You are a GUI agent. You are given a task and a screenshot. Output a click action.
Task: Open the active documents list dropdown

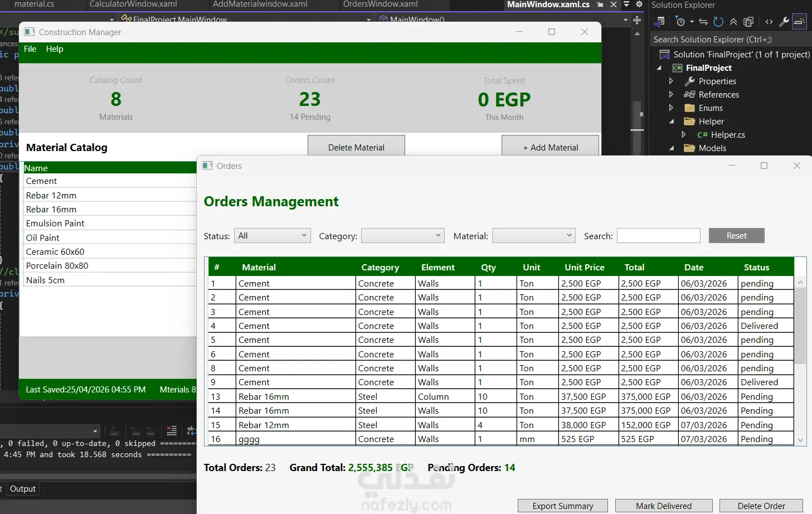(x=626, y=4)
